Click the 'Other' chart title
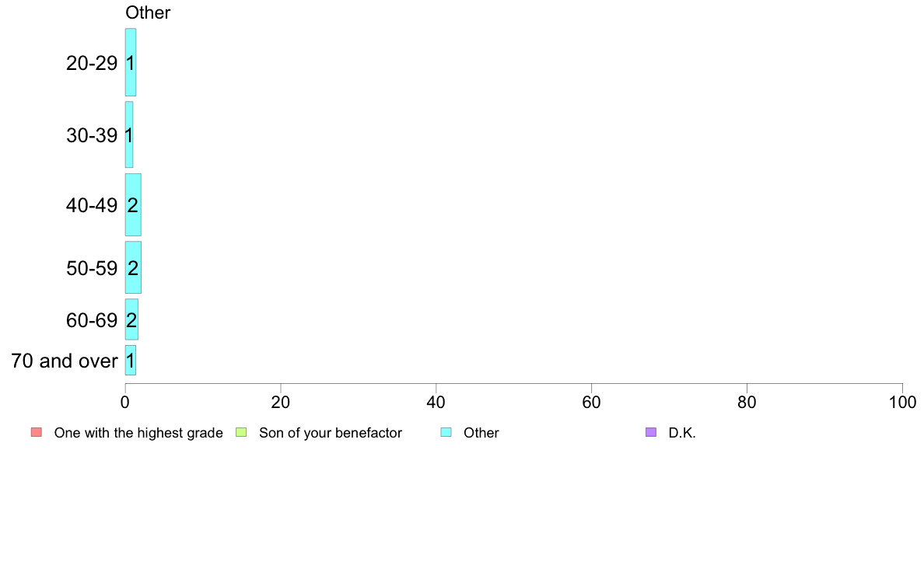The image size is (924, 572). coord(148,12)
